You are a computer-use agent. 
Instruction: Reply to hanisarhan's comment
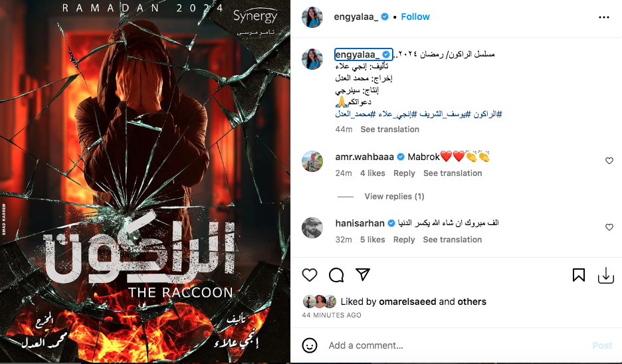pos(404,240)
